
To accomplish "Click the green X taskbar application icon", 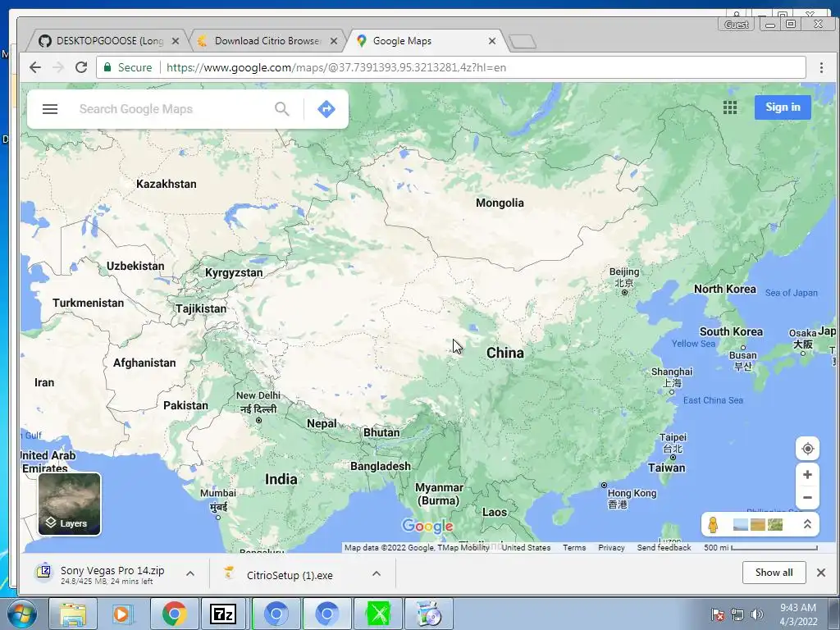I will [x=378, y=614].
